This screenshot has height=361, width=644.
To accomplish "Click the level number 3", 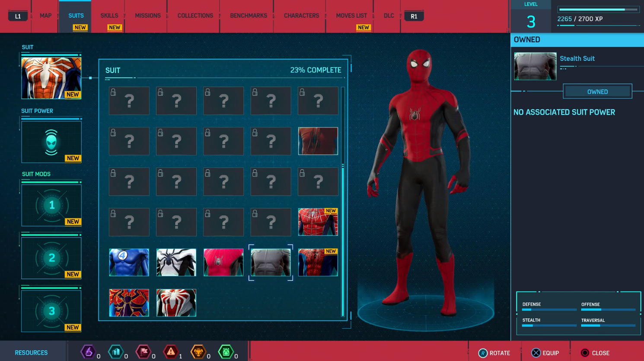I will click(531, 21).
